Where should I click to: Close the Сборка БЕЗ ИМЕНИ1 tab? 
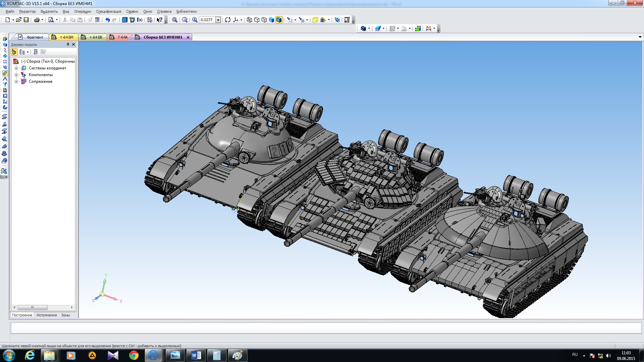coord(188,37)
